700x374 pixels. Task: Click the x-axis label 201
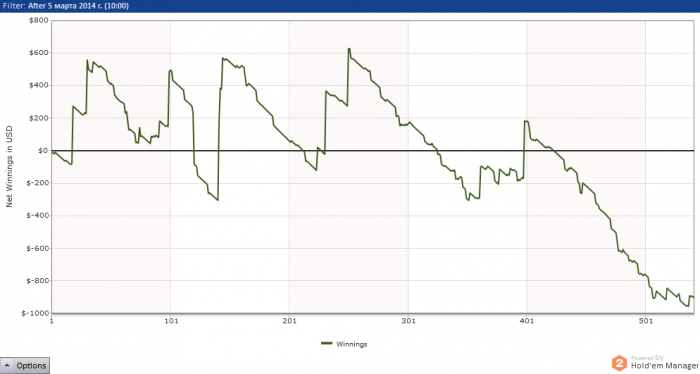[289, 321]
